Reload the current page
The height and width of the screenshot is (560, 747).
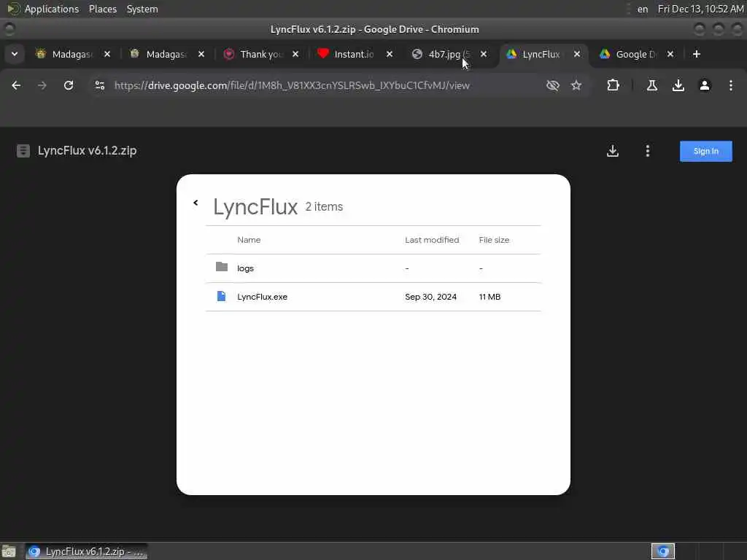tap(69, 85)
